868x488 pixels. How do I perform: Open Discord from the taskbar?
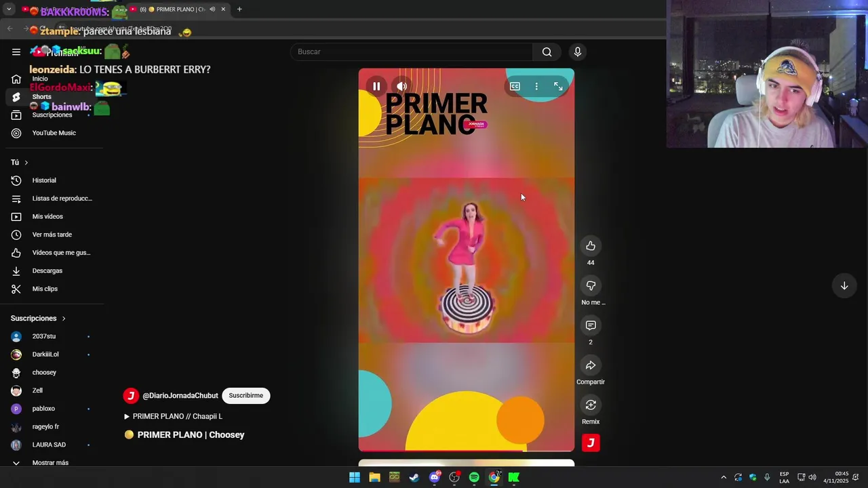[x=435, y=477]
